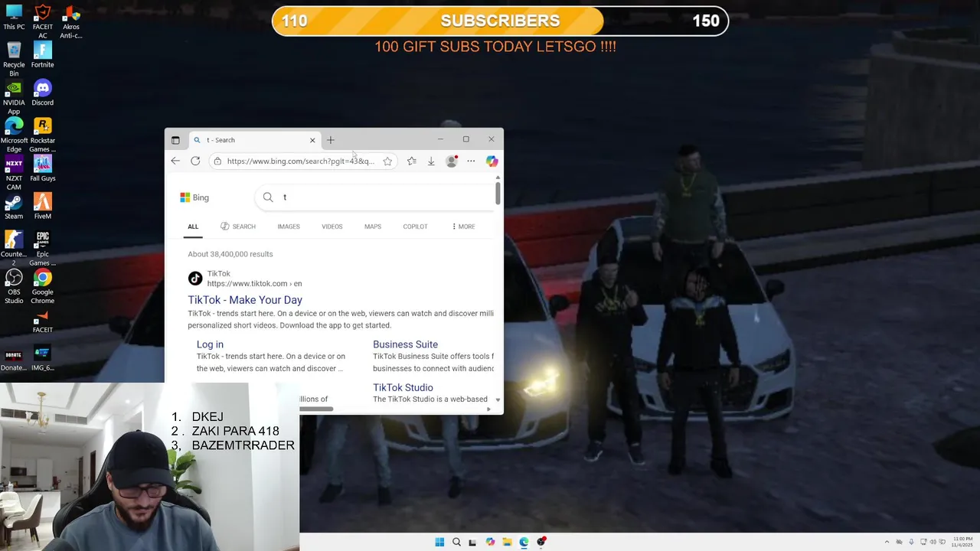This screenshot has height=551, width=980.
Task: Open 'TikTok Studio' sublink
Action: (403, 387)
